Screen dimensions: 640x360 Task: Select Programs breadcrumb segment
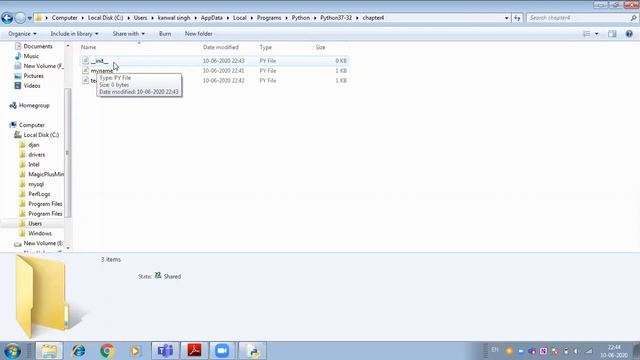(269, 18)
